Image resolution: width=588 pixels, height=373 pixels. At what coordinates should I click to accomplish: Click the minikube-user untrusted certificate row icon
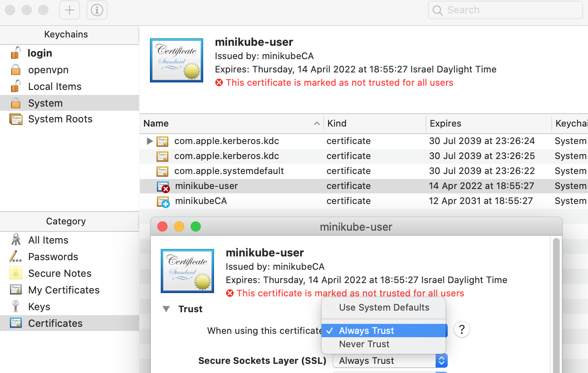[163, 186]
